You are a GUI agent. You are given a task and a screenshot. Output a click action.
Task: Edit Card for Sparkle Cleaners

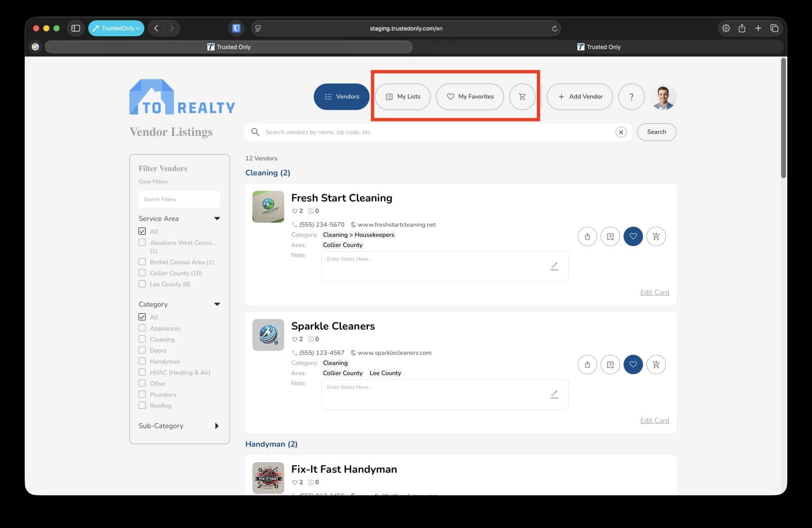click(x=655, y=421)
